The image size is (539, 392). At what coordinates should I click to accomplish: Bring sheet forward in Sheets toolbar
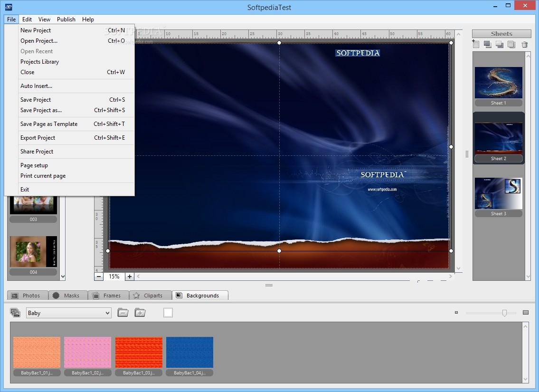[x=487, y=44]
